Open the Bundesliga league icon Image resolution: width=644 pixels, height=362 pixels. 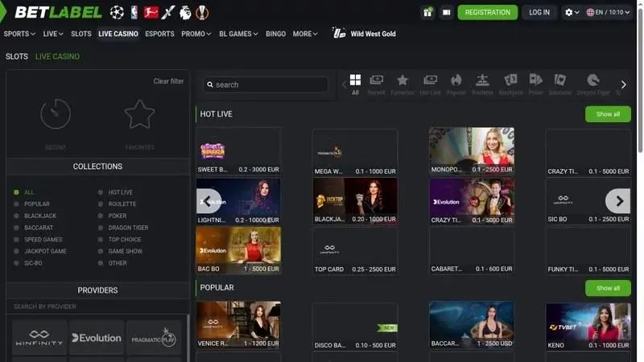[151, 12]
